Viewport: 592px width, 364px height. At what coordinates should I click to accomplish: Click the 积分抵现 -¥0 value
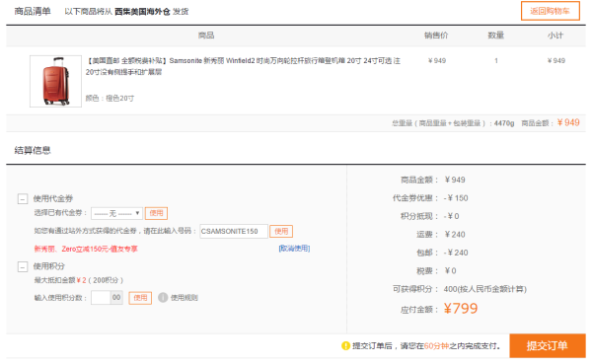[451, 216]
